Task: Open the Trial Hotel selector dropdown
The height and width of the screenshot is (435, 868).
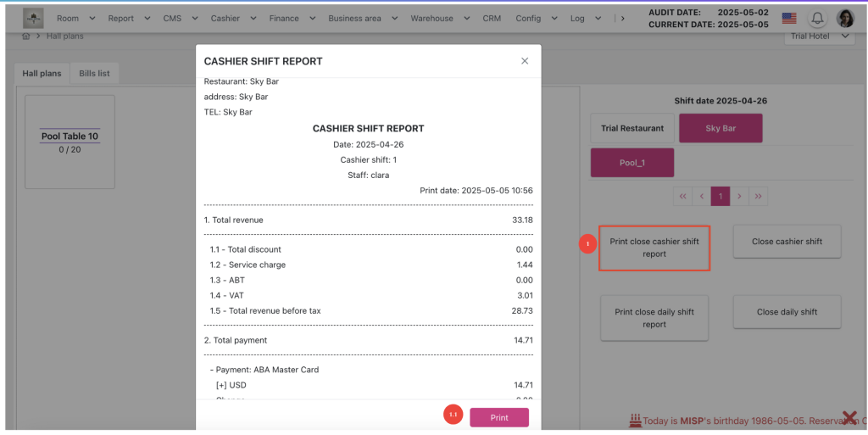Action: click(818, 36)
